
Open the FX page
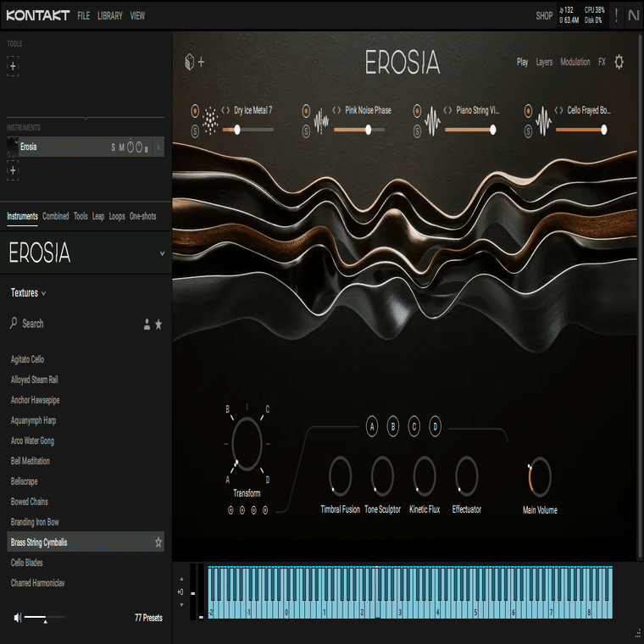point(602,62)
